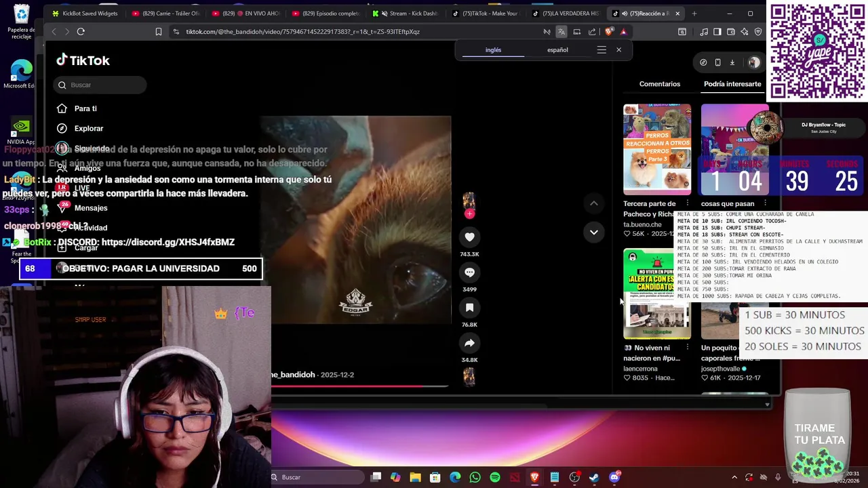This screenshot has height=488, width=868.
Task: Open ta.bueno.che creator name
Action: tap(642, 224)
